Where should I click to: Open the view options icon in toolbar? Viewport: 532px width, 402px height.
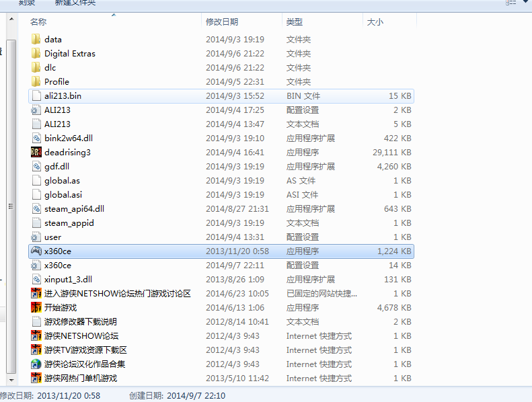click(510, 3)
